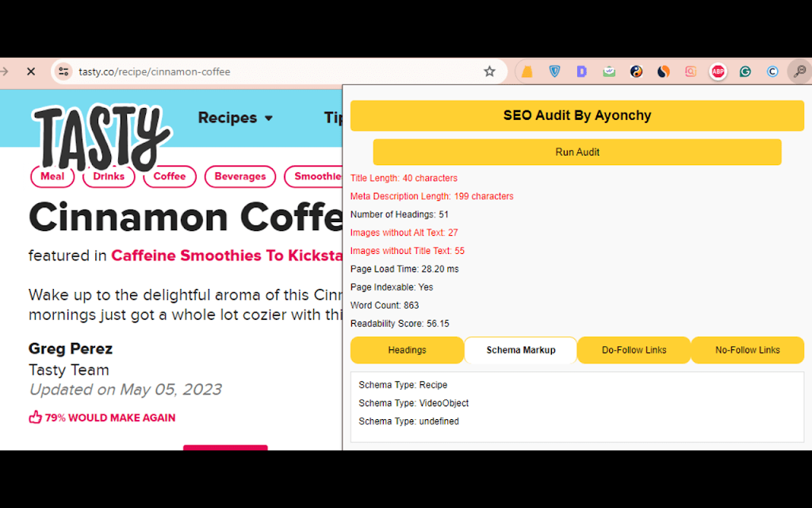Screen dimensions: 812x508
Task: Click Meta Description Length: 199 characters
Action: (432, 196)
